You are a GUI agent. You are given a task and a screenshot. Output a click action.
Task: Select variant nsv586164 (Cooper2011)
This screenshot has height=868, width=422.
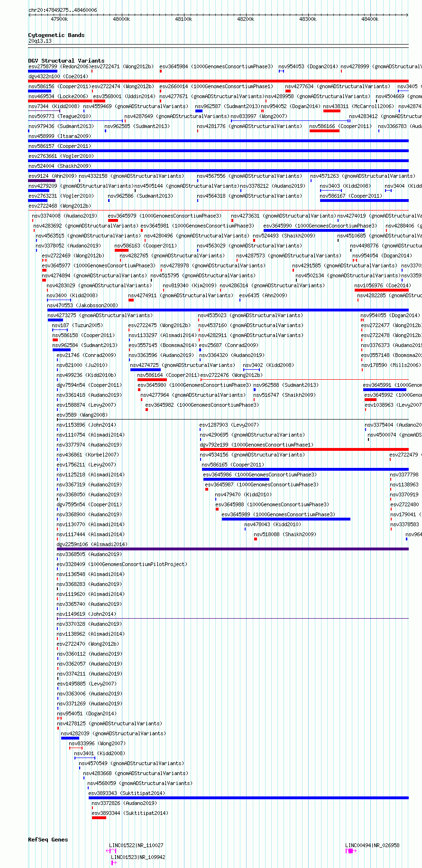point(168,375)
